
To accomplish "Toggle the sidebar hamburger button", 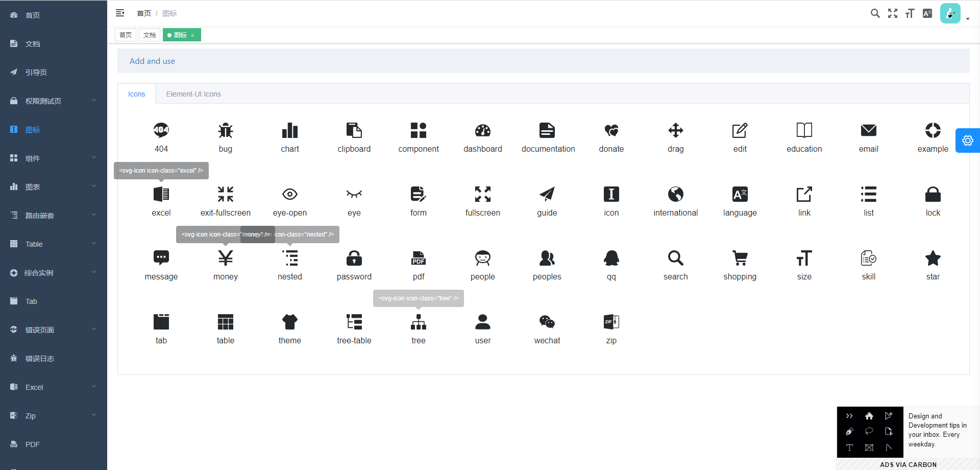I will [120, 13].
